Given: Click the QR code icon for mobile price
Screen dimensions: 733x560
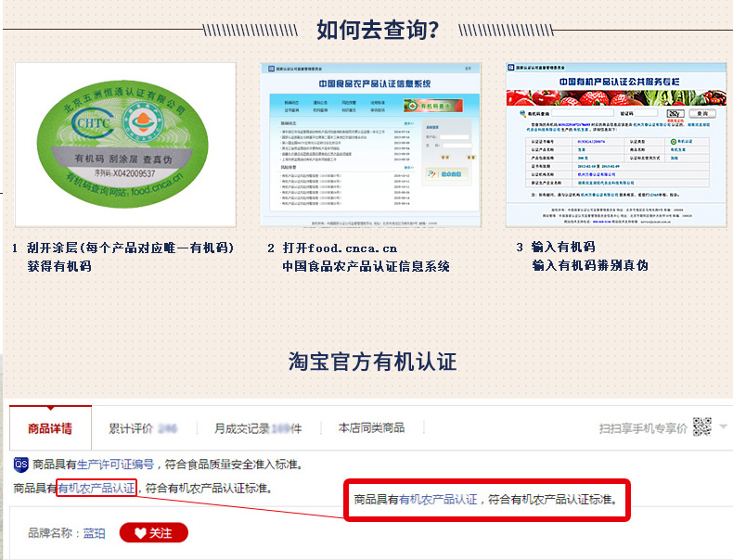Looking at the screenshot, I should 701,427.
